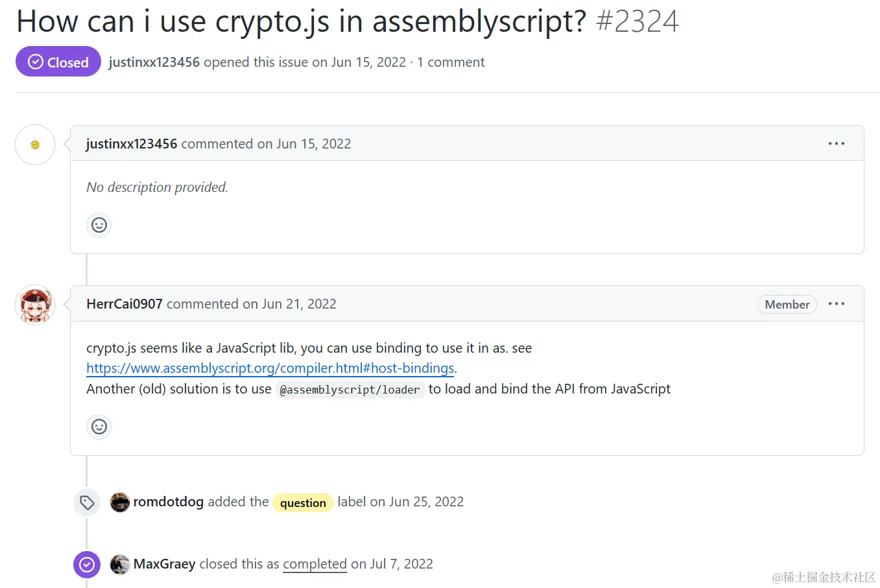Open MaxGraey's profile username link
Image resolution: width=880 pixels, height=588 pixels.
coord(165,564)
